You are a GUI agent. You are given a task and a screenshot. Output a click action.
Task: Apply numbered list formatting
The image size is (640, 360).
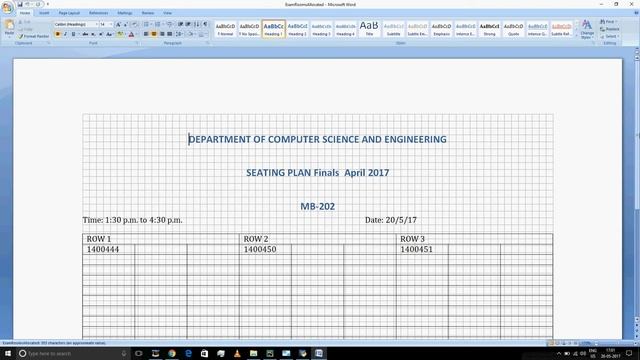click(158, 24)
